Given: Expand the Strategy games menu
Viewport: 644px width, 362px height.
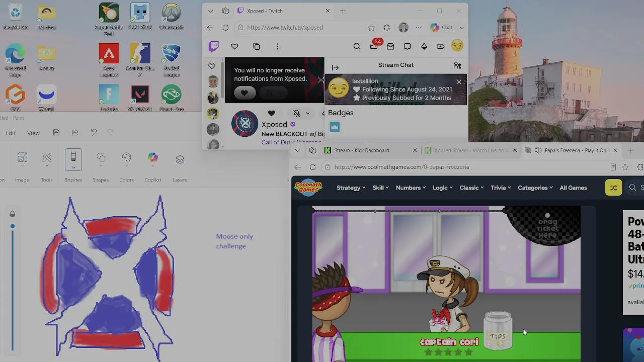Looking at the screenshot, I should [351, 188].
